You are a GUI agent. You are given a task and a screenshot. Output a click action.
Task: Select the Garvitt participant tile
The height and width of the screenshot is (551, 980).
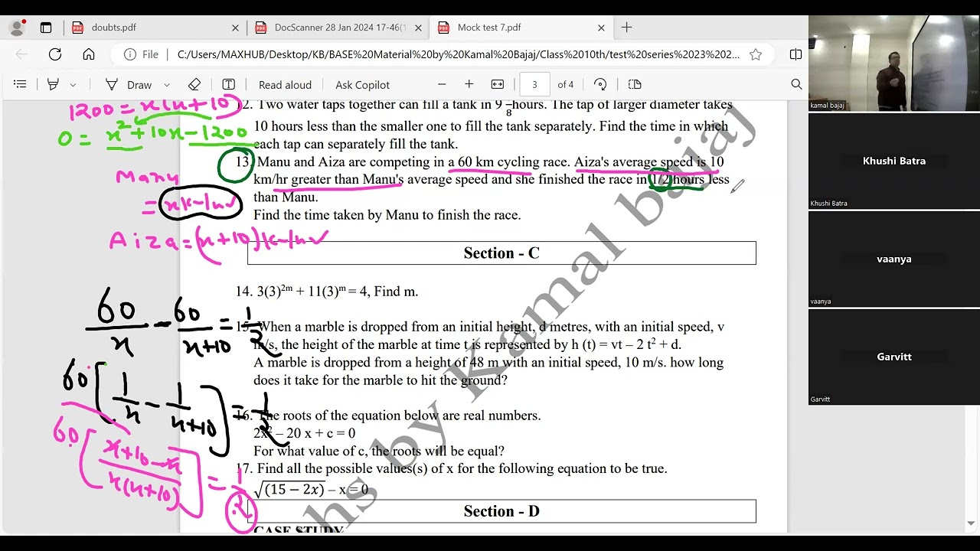894,357
